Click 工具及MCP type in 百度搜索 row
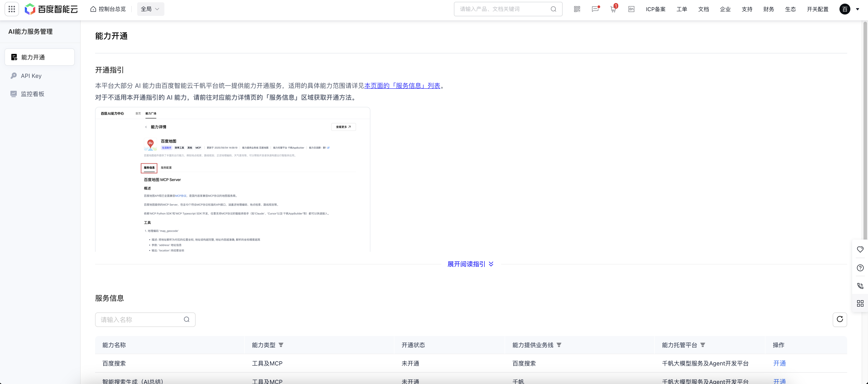The height and width of the screenshot is (384, 868). [x=267, y=363]
